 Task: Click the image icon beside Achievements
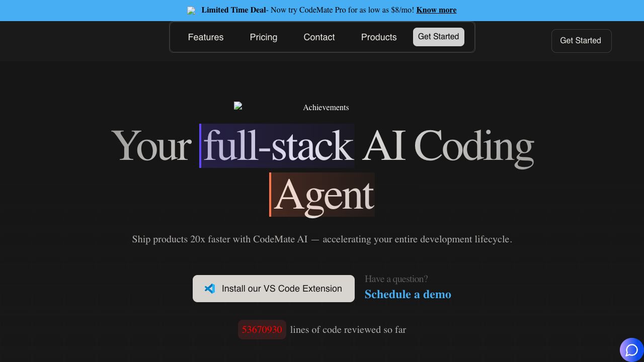[x=238, y=106]
